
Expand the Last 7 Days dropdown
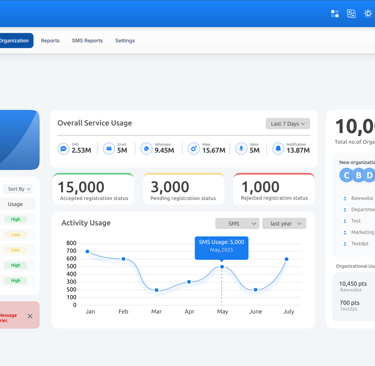pos(288,124)
